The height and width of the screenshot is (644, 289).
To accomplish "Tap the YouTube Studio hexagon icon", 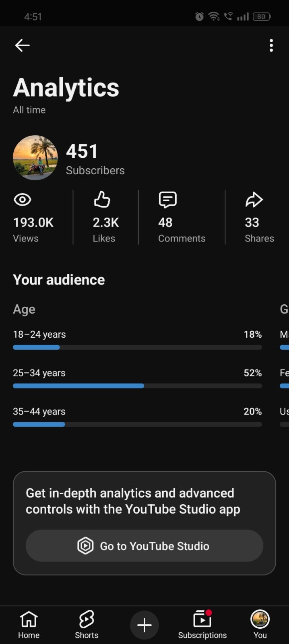I will pyautogui.click(x=85, y=546).
